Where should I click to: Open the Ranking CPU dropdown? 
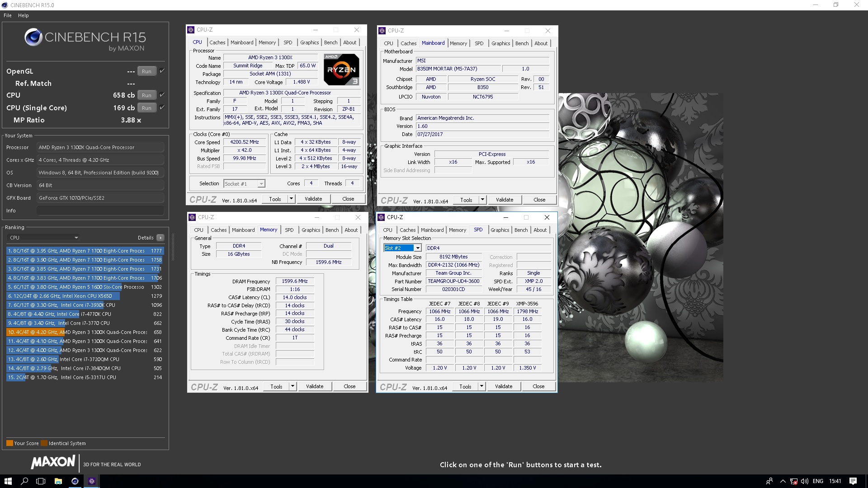pos(44,238)
